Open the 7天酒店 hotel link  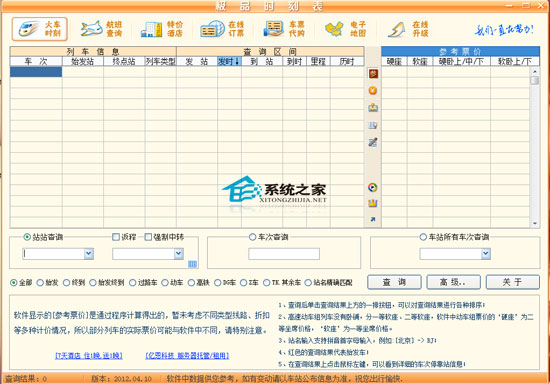click(89, 356)
